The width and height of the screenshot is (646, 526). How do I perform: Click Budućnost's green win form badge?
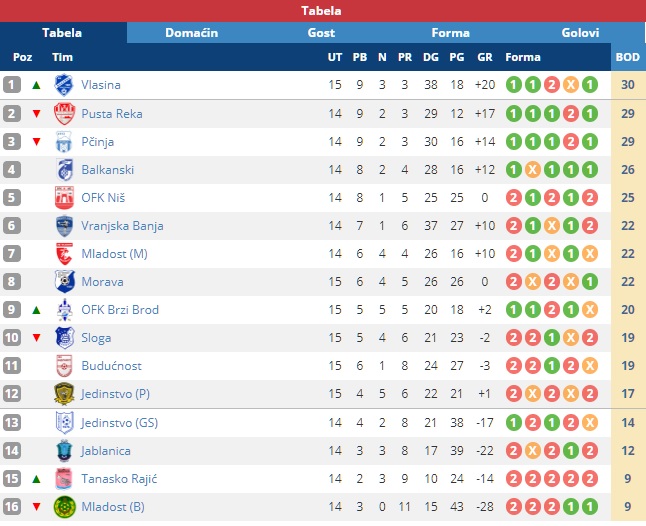[552, 366]
